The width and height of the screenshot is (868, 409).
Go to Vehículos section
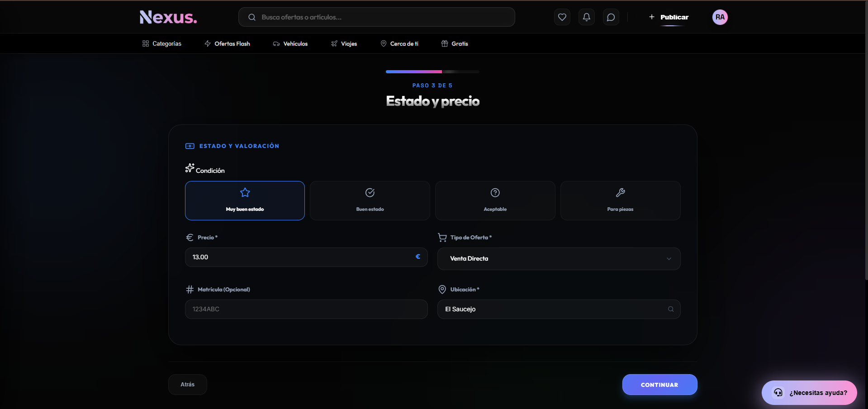click(290, 43)
